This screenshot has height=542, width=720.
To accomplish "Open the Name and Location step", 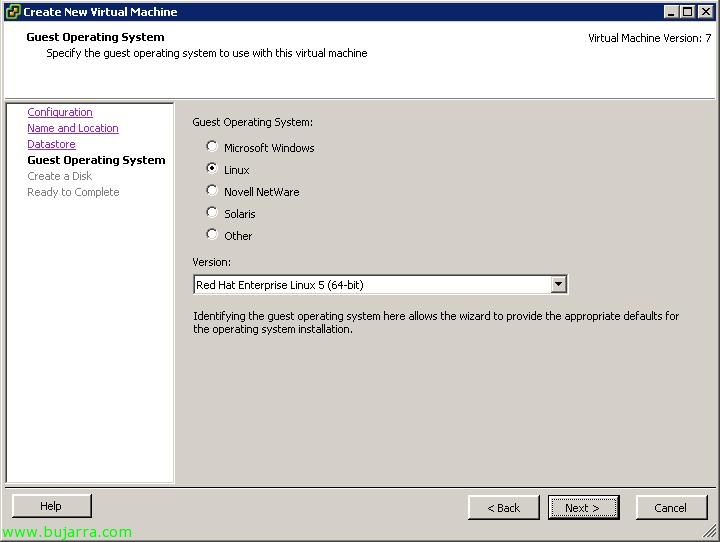I will point(73,128).
